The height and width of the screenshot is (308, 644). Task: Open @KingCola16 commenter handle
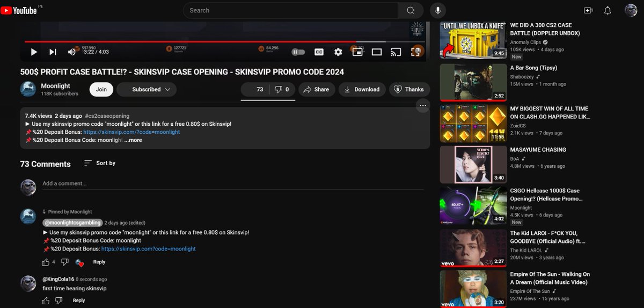[58, 280]
